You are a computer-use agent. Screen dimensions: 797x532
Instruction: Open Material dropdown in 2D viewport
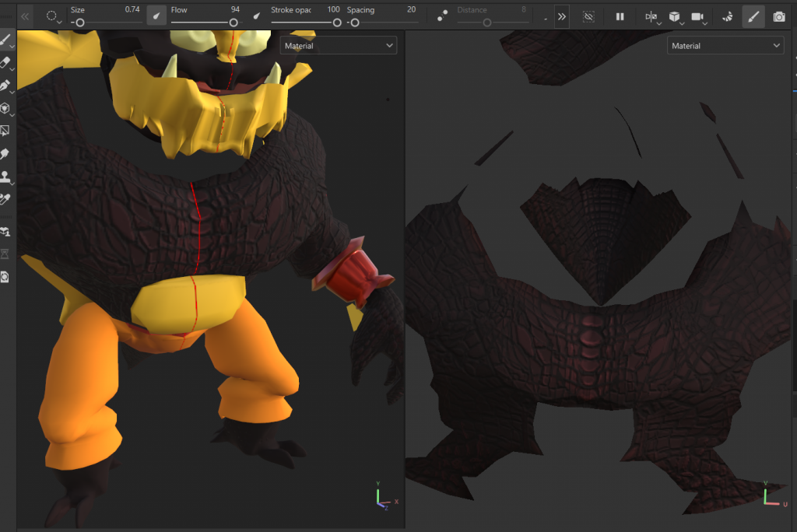coord(725,46)
